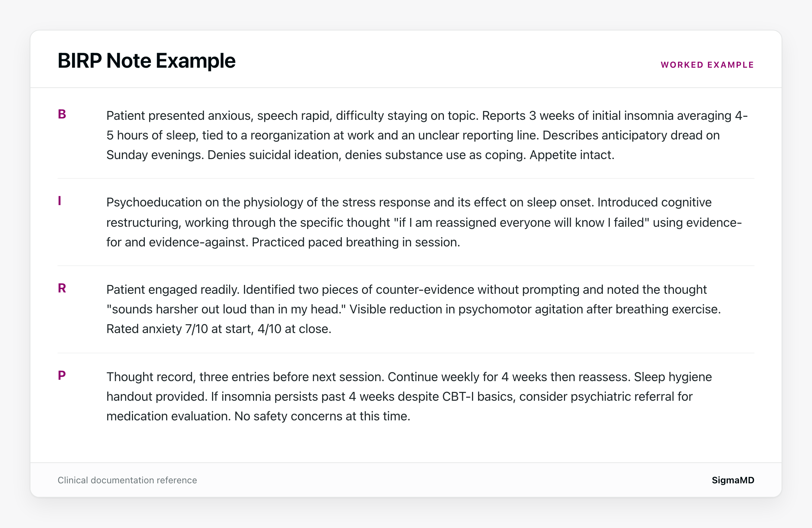Screen dimensions: 812x528
Task: Click the Plan paragraph about thought record
Action: (x=409, y=396)
